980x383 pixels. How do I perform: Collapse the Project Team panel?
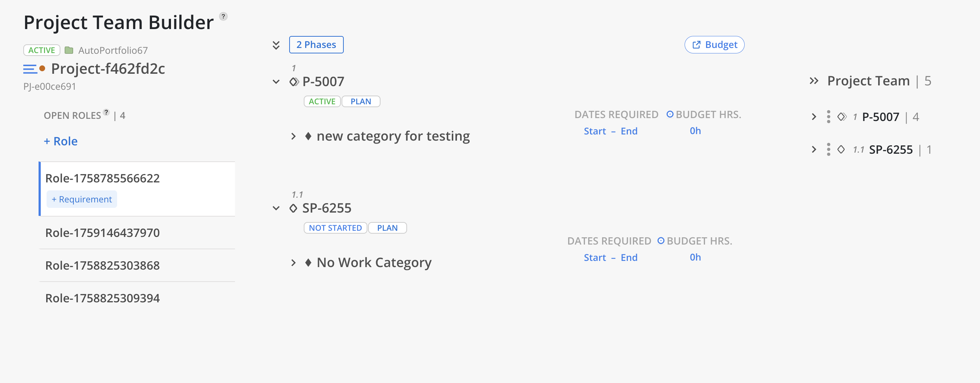[x=814, y=81]
